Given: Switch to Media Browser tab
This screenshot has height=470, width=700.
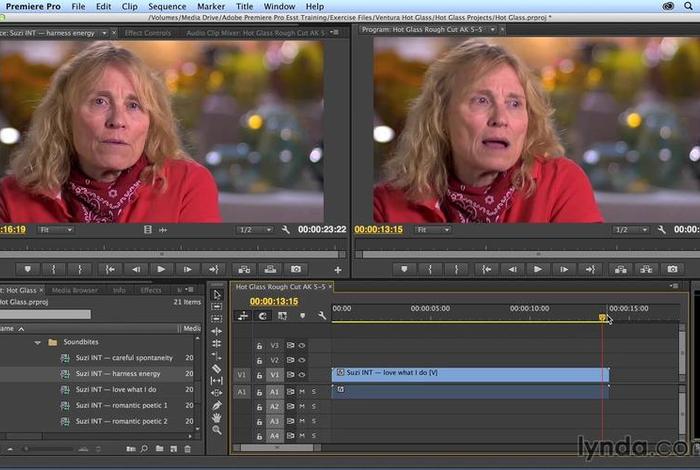Looking at the screenshot, I should [x=75, y=290].
